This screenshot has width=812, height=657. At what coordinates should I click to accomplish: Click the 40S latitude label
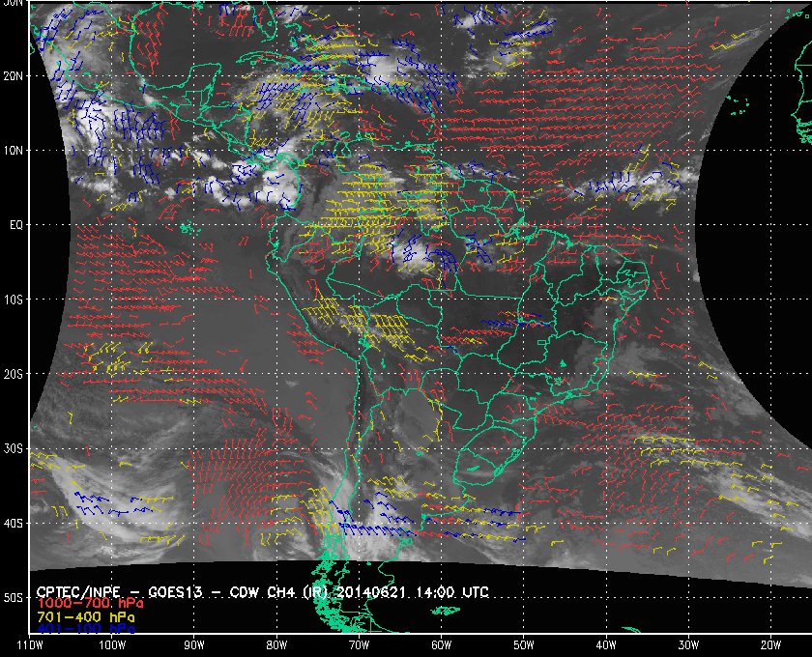(x=13, y=524)
